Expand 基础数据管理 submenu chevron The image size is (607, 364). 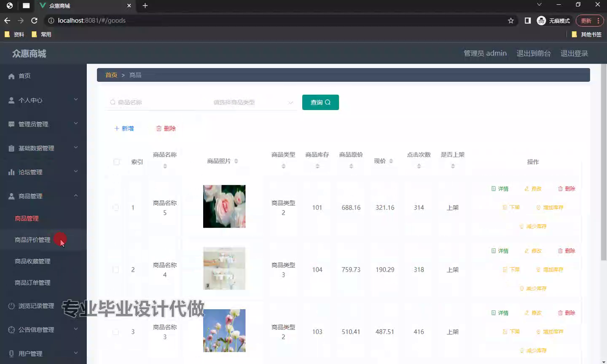[x=76, y=147]
